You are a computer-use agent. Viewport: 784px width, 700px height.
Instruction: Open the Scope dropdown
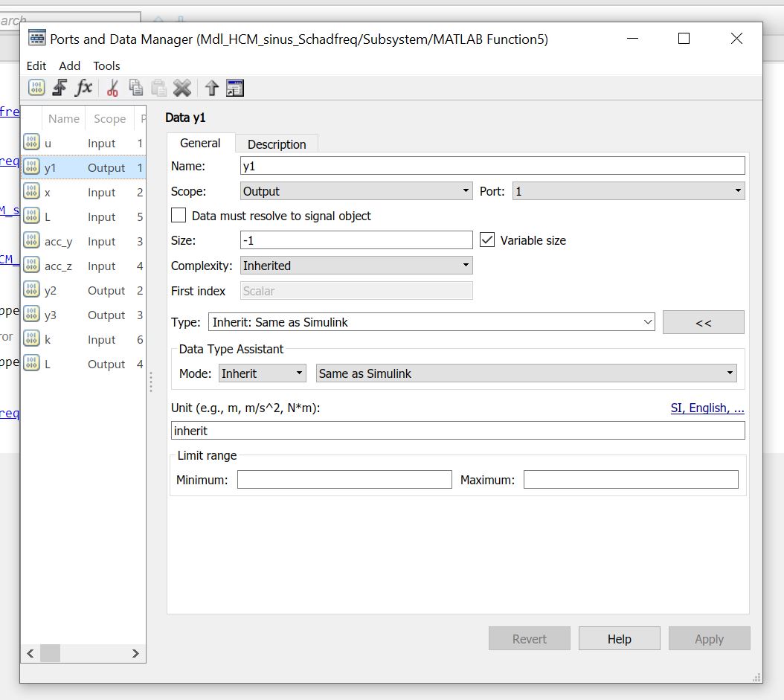356,191
